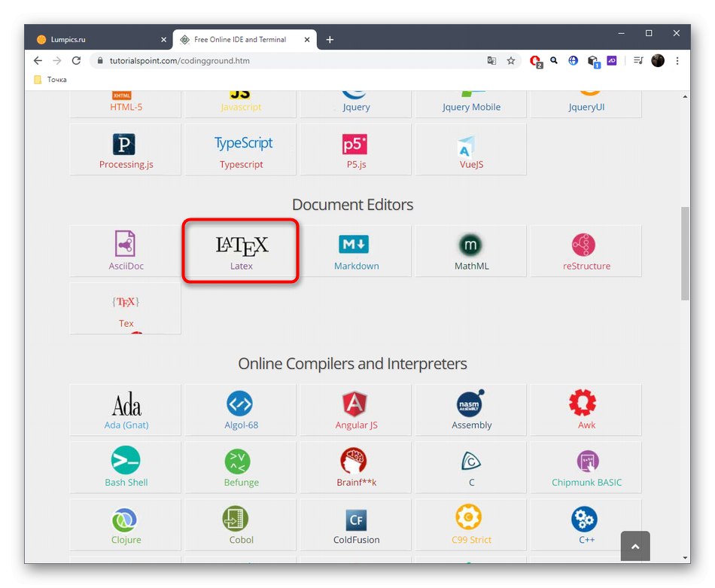Screen dimensions: 715x588
Task: Open the C compiler icon
Action: [x=470, y=462]
